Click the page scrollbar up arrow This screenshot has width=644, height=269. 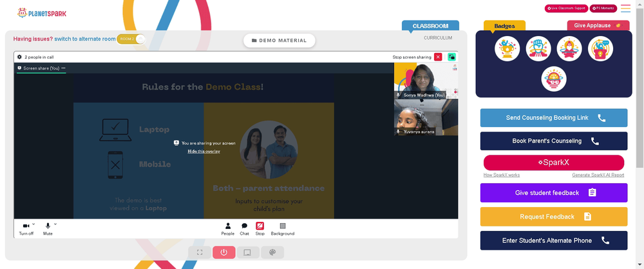click(640, 3)
